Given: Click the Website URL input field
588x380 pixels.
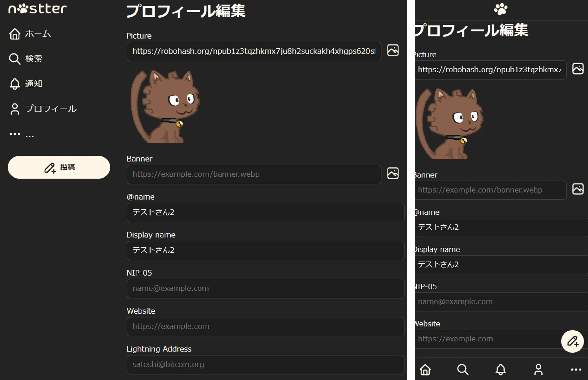Looking at the screenshot, I should [265, 326].
